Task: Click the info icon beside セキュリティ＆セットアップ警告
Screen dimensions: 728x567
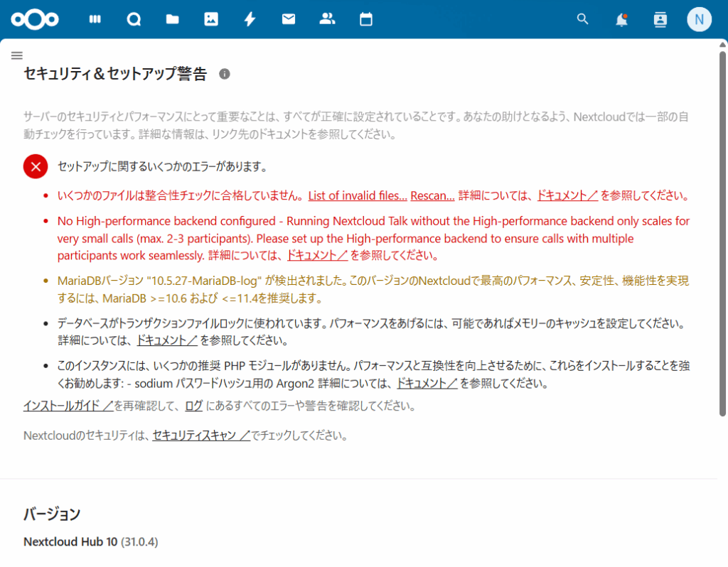Action: click(x=224, y=74)
